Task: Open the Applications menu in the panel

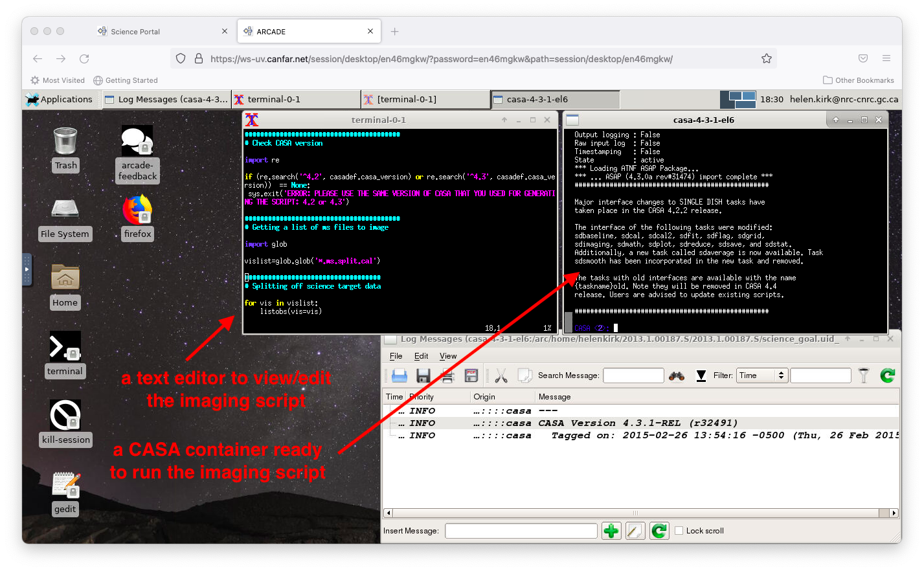Action: click(x=60, y=99)
